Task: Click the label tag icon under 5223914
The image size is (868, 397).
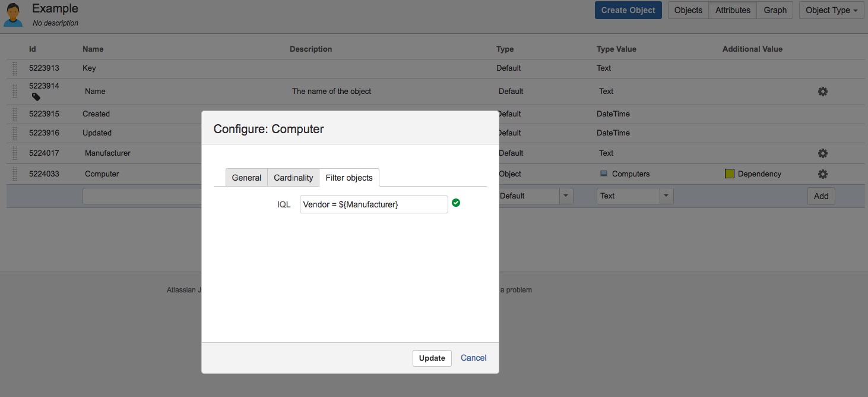Action: [x=36, y=96]
